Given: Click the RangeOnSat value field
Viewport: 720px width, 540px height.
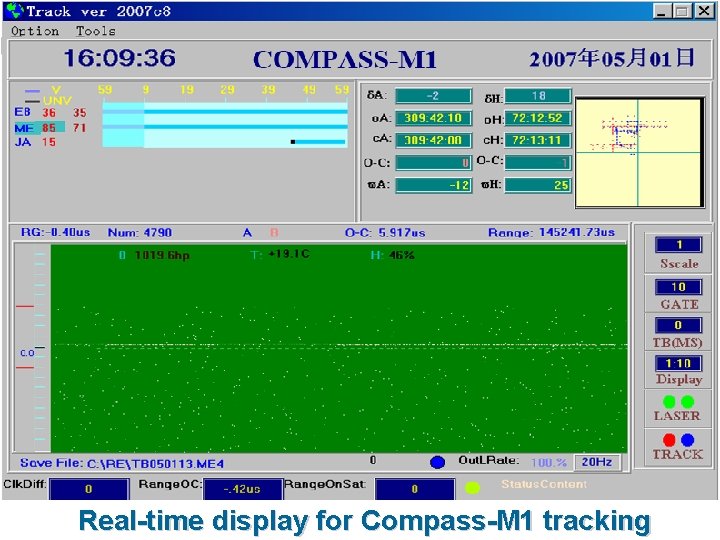Looking at the screenshot, I should tap(415, 489).
